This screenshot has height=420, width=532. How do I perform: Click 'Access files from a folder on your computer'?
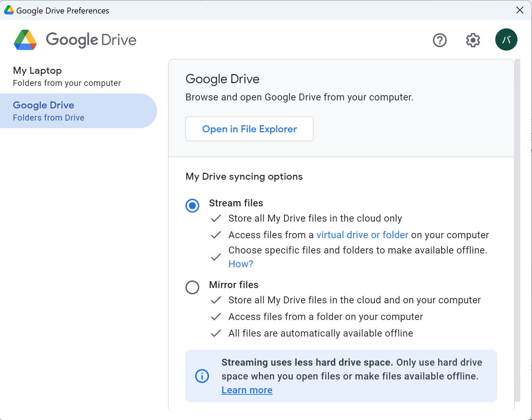(325, 317)
